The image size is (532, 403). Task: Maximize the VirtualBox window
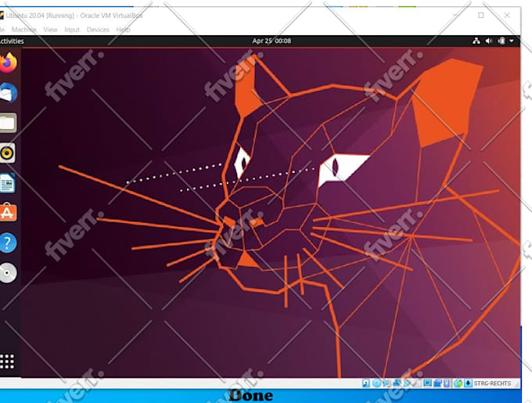coord(481,16)
